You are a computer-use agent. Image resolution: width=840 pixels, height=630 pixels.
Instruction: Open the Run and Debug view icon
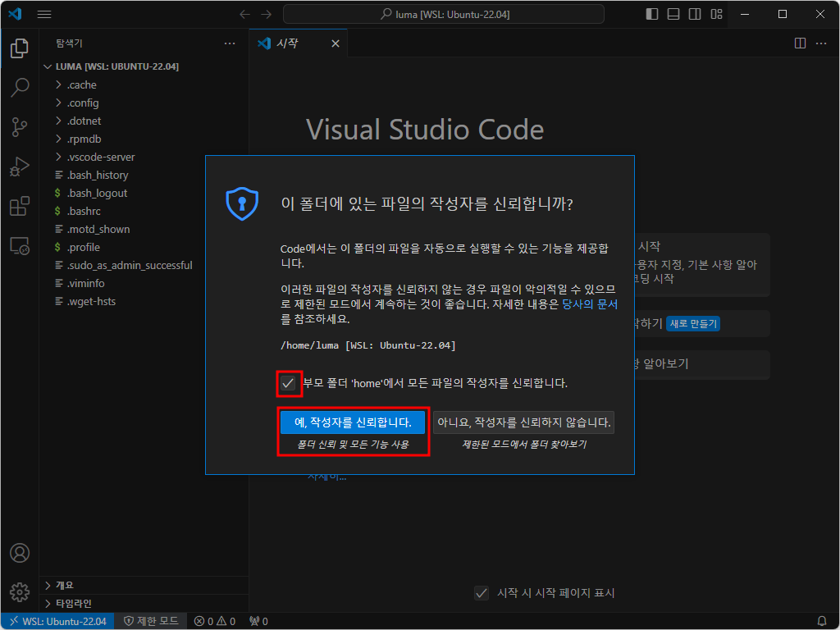point(20,167)
